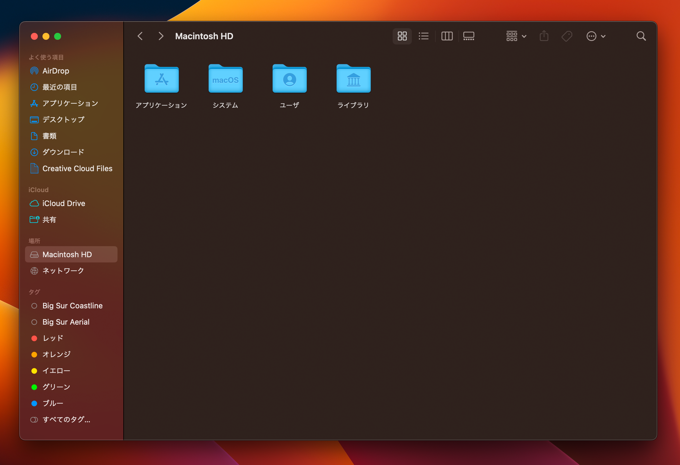680x465 pixels.
Task: Filter by Big Sur Aerial tag
Action: 71,322
